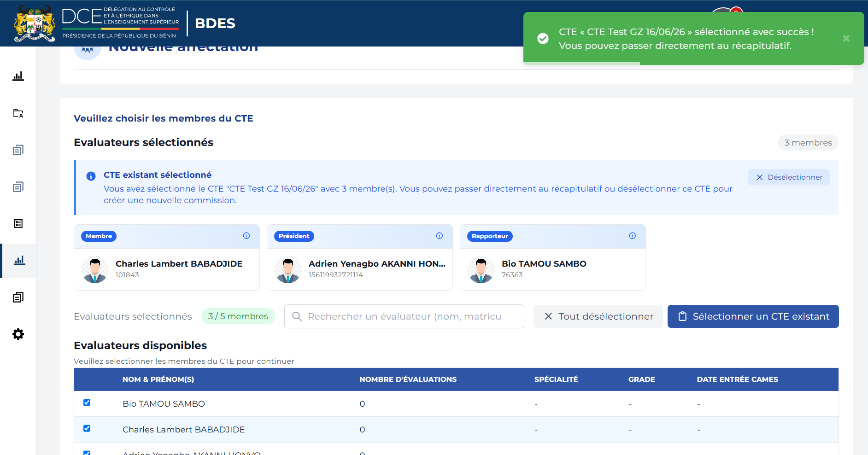Click the NOMBRE D'ÉVALUATIONS column header

(408, 379)
